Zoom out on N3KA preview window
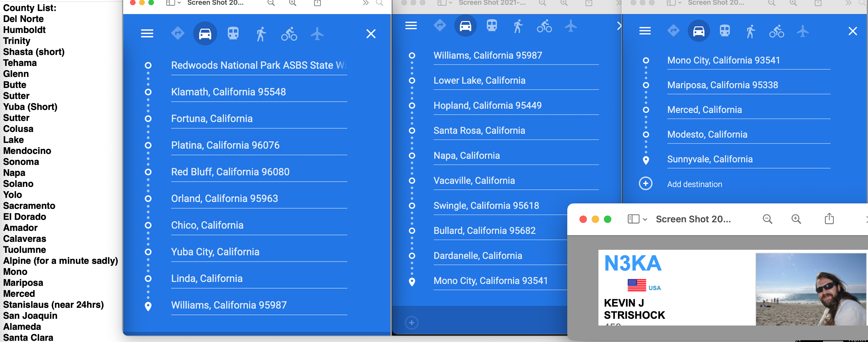The width and height of the screenshot is (868, 342). (x=767, y=219)
